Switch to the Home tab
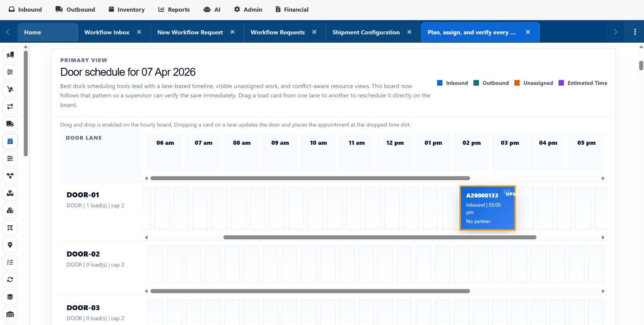Viewport: 644px width, 325px height. (47, 32)
